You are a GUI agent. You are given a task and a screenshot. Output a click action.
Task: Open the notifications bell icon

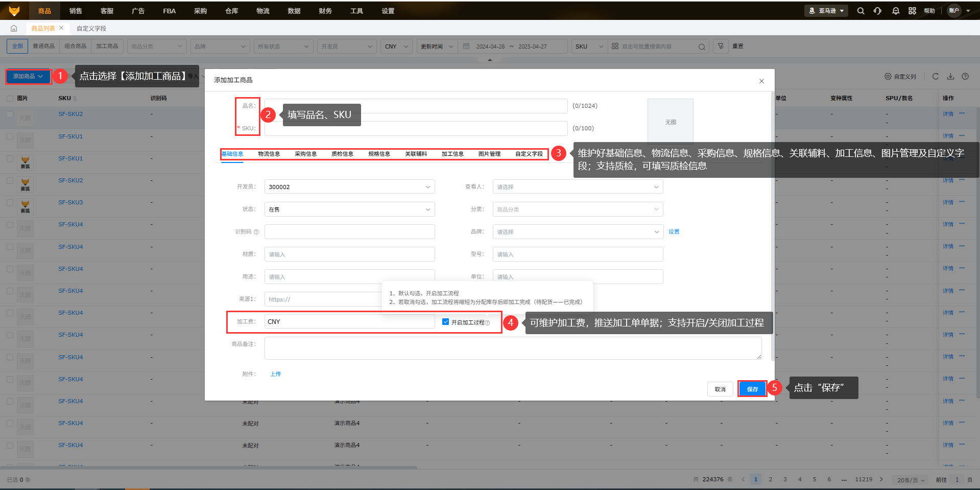tap(895, 11)
